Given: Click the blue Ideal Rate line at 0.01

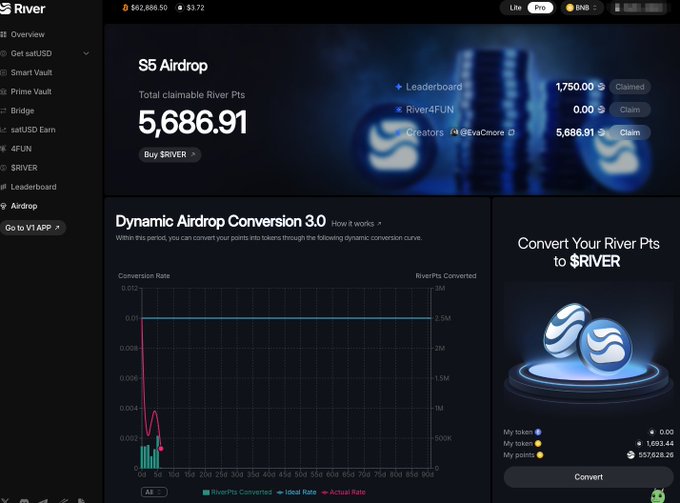Looking at the screenshot, I should [286, 318].
